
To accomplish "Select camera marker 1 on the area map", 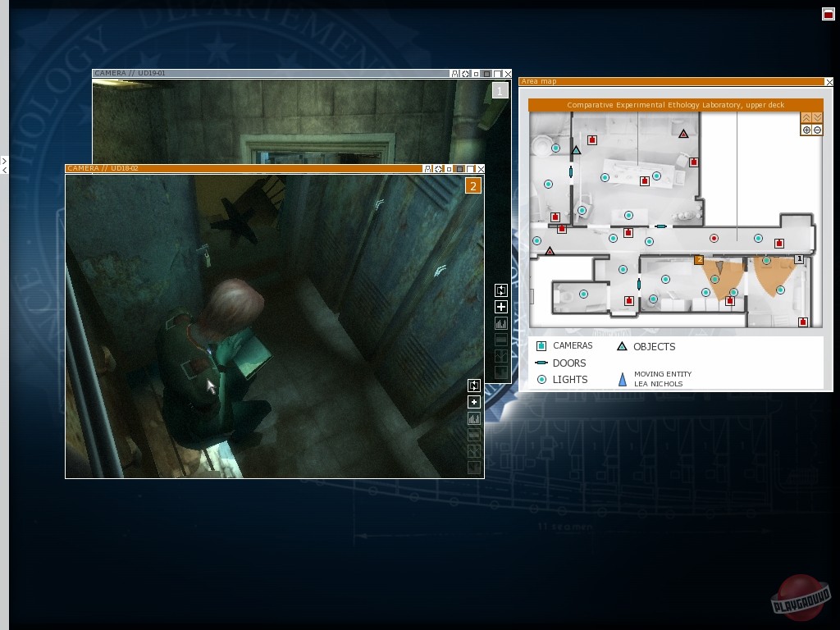I will tap(799, 259).
